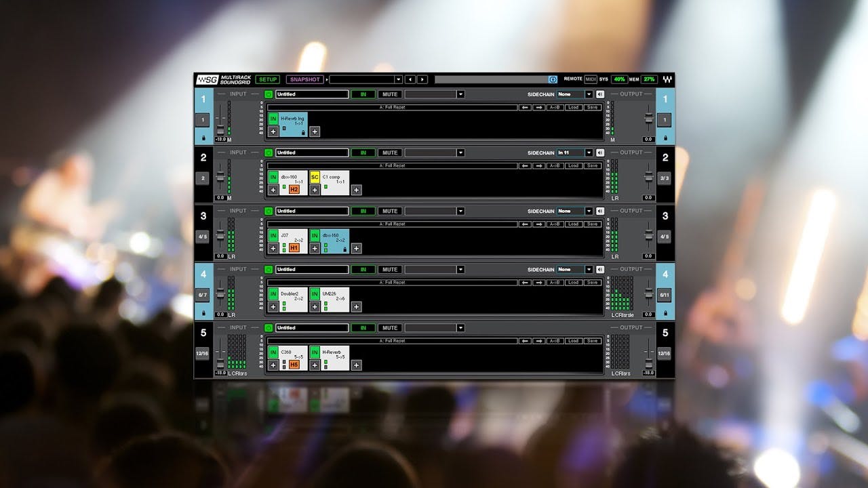Screen dimensions: 868x488
Task: Click Save preset on rack 2
Action: [x=593, y=165]
